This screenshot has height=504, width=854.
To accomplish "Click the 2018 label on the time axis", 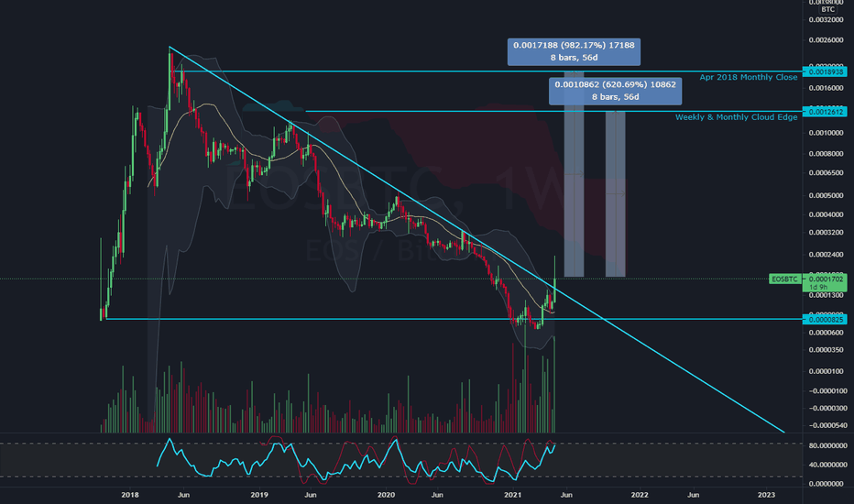I will click(x=129, y=495).
